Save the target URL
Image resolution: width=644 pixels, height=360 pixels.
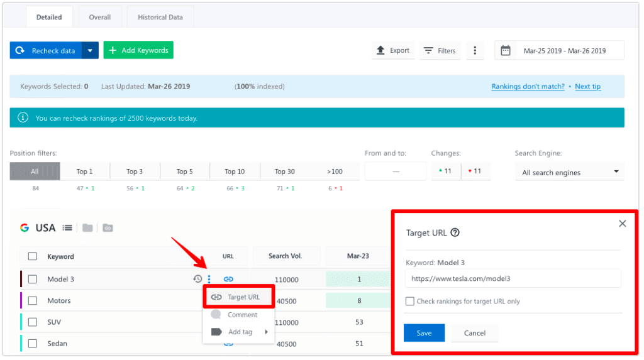tap(424, 333)
